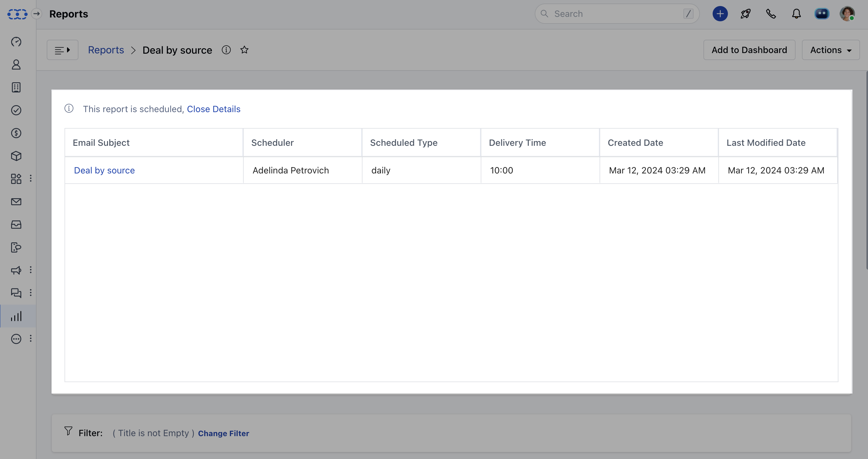Open Conversations chat bubbles icon in sidebar
The width and height of the screenshot is (868, 459).
click(x=16, y=293)
